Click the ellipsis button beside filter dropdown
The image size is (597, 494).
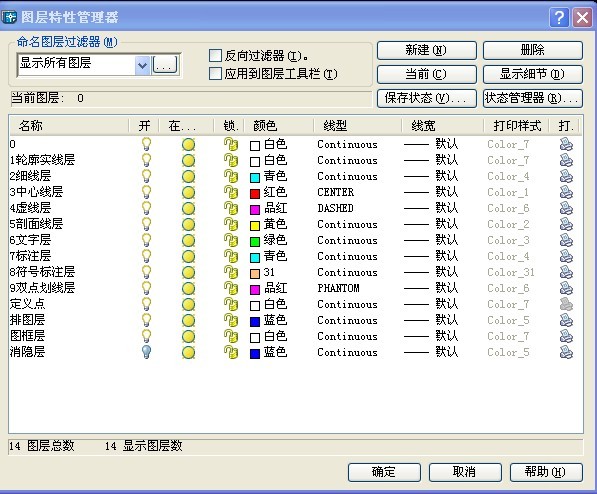[165, 65]
